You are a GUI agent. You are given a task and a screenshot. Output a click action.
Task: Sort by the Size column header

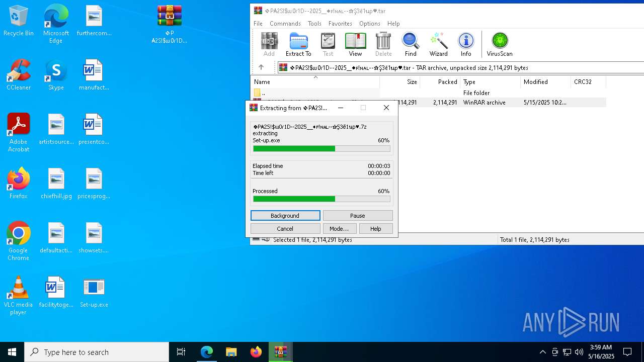tap(400, 82)
